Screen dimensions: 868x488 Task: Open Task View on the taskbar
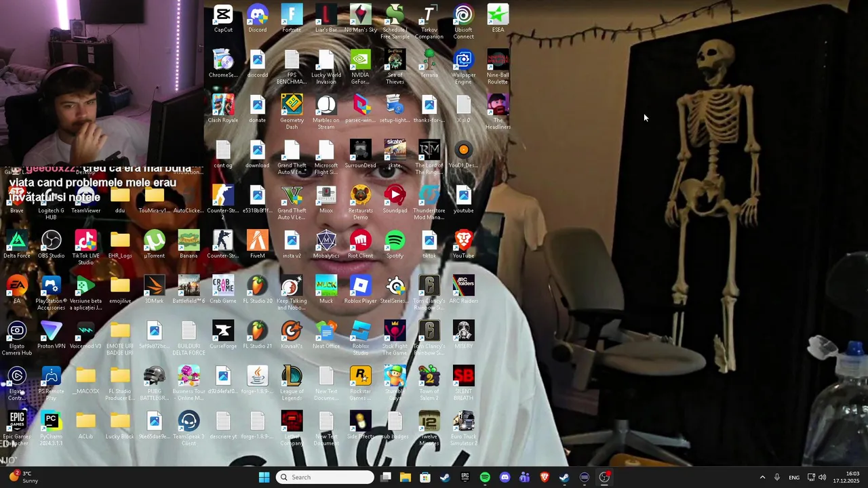pos(386,477)
